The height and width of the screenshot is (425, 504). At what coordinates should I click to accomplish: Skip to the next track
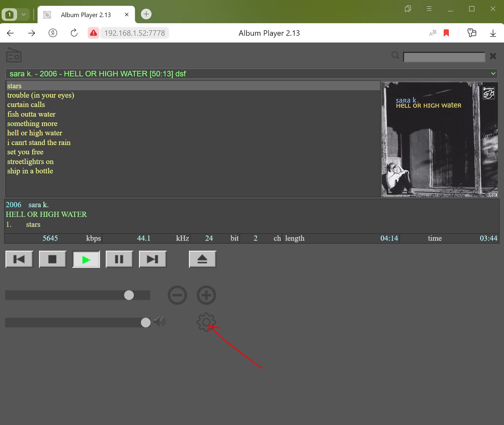click(x=153, y=259)
